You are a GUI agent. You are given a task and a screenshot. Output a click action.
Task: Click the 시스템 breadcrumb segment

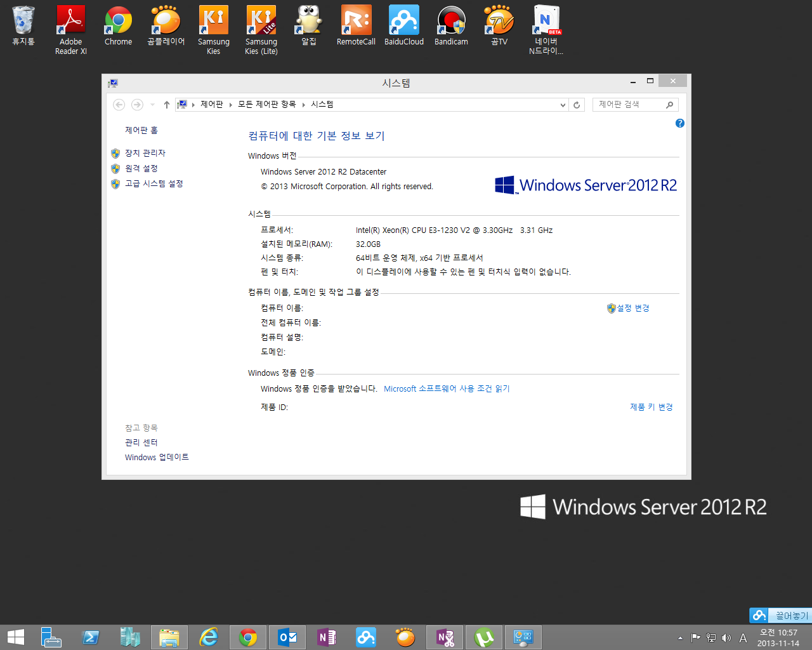tap(322, 105)
